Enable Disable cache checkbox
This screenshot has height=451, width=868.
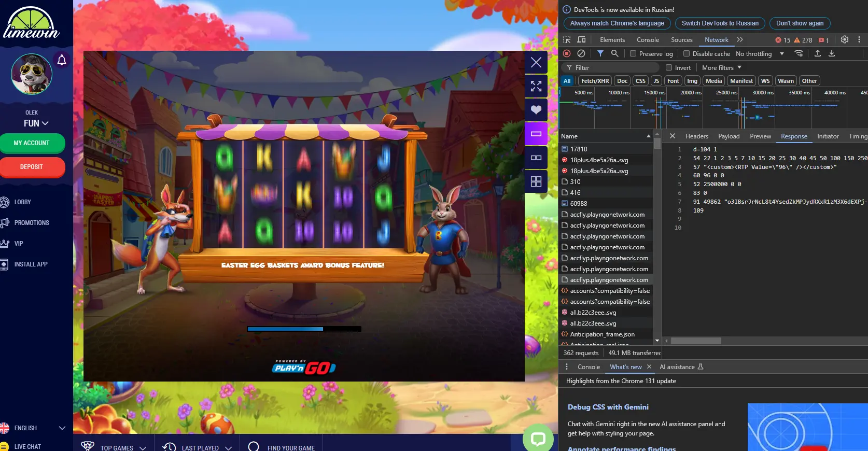tap(687, 53)
